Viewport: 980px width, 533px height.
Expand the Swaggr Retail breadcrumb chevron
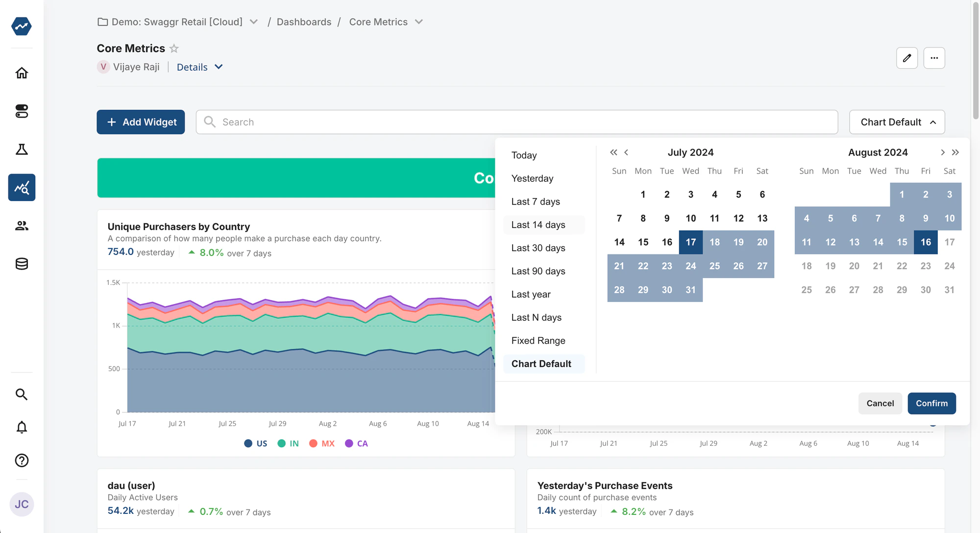253,22
